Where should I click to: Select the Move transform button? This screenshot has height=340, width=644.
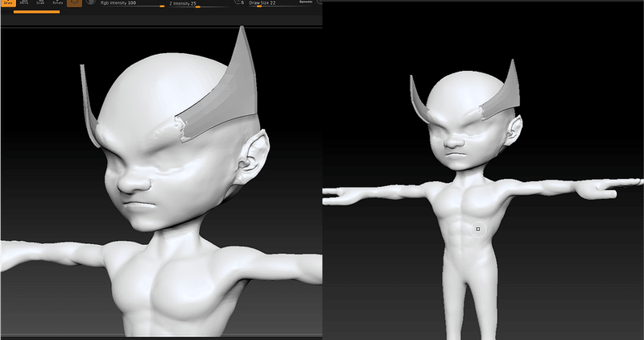coord(24,3)
